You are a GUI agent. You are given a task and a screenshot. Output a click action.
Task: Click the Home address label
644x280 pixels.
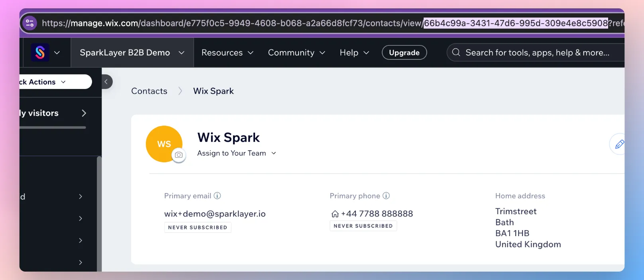520,196
